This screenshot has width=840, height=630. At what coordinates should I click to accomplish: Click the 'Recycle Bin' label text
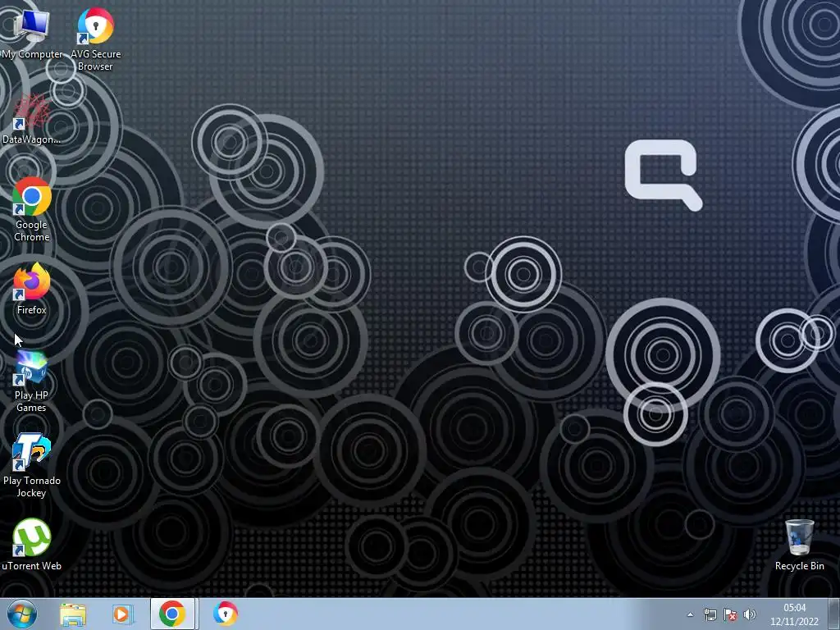pos(799,566)
